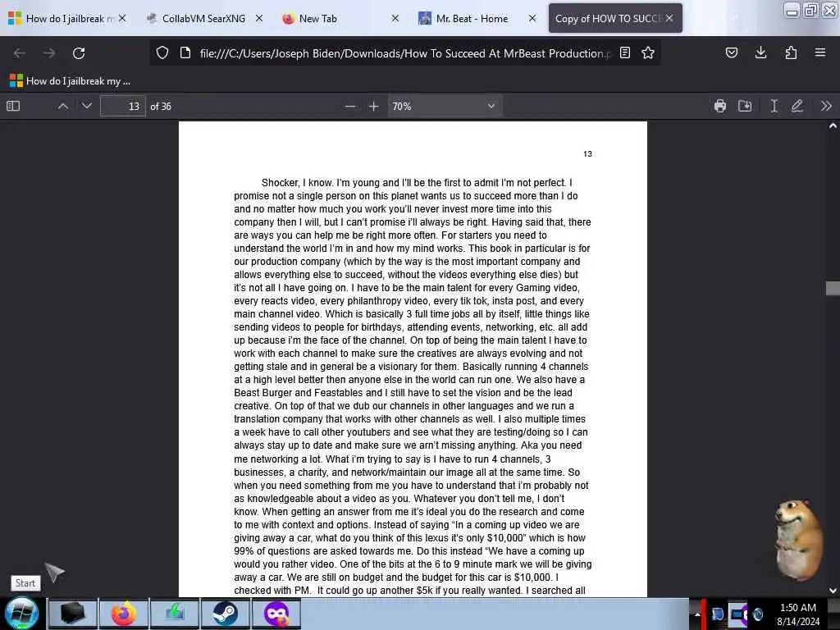The height and width of the screenshot is (630, 840).
Task: Open the purple mask taskbar application
Action: tap(276, 614)
